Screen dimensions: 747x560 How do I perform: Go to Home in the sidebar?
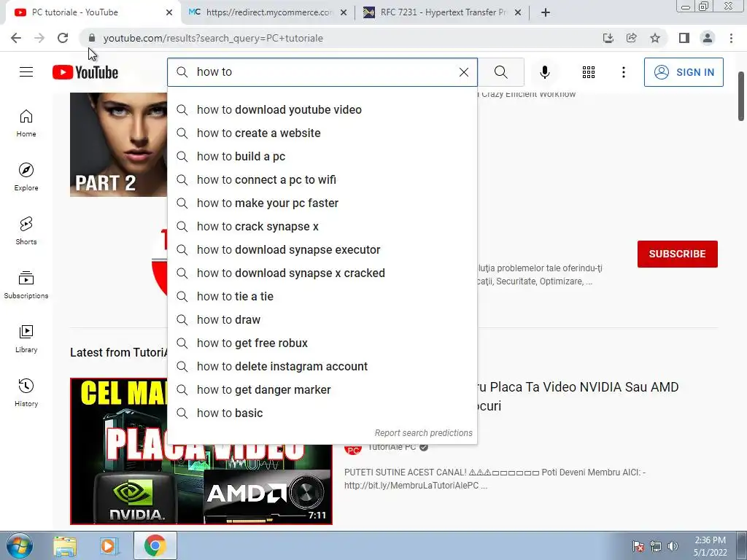click(26, 123)
